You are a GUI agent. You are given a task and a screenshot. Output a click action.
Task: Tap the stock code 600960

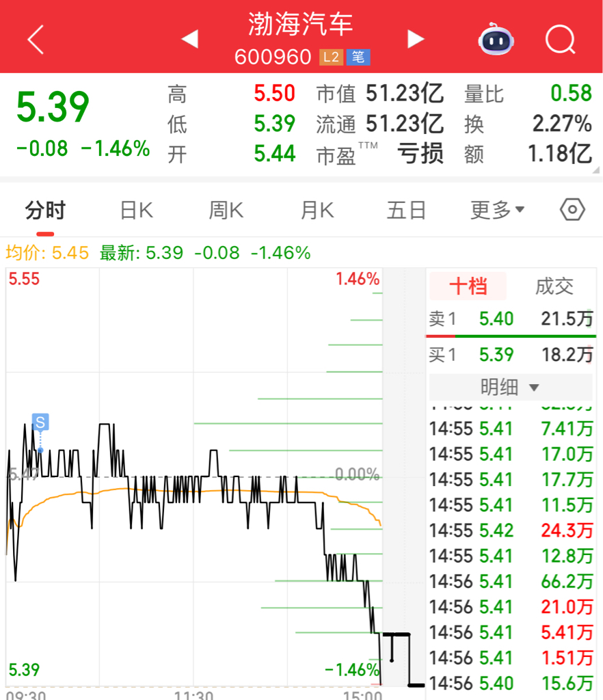click(273, 57)
